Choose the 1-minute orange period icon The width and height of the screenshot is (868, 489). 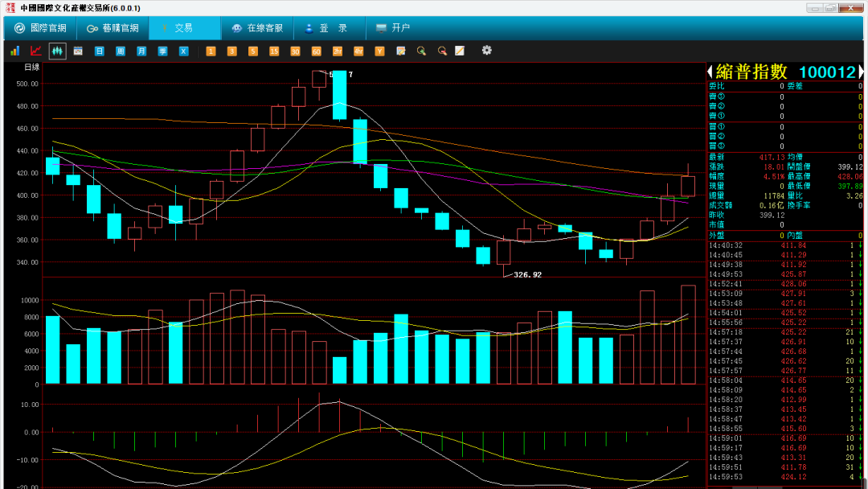pos(211,51)
